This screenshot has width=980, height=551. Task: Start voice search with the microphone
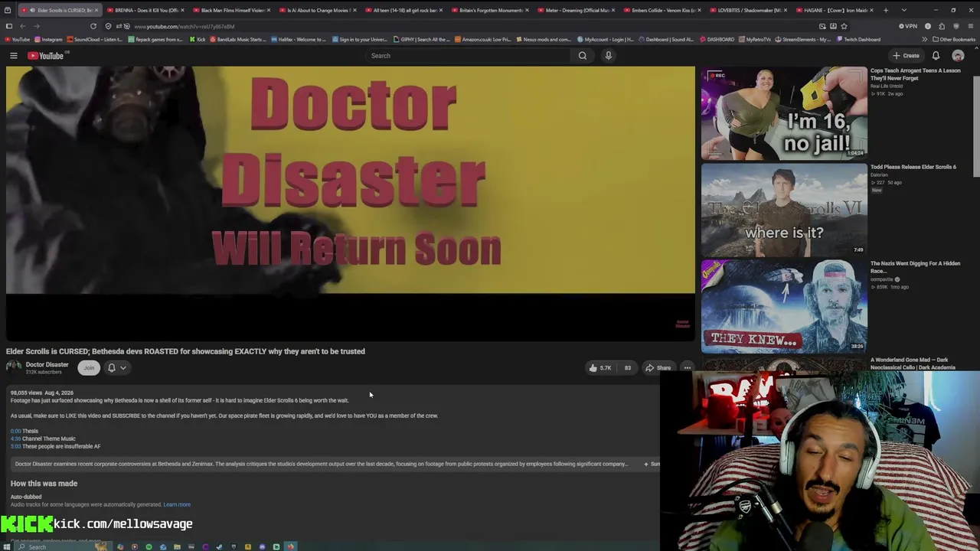click(x=609, y=56)
